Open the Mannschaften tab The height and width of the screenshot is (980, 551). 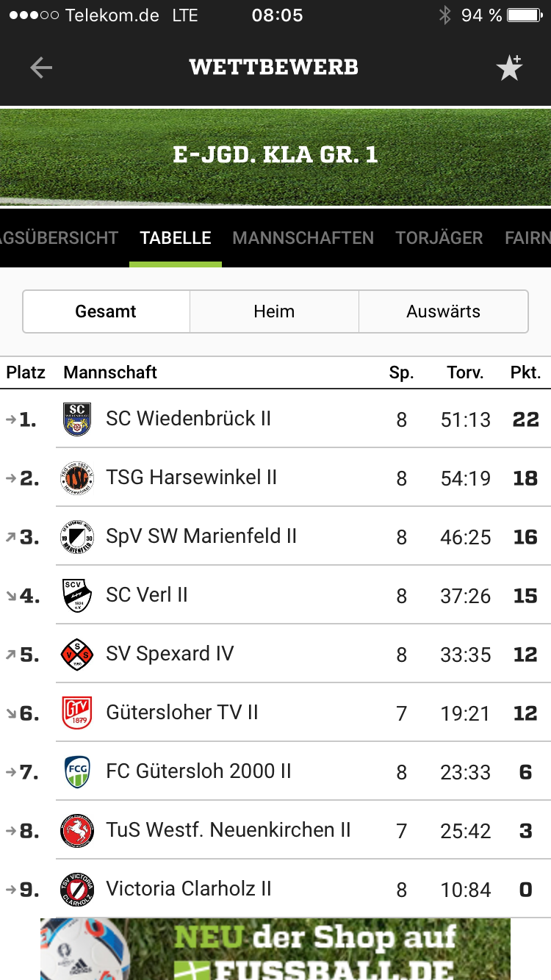(303, 238)
